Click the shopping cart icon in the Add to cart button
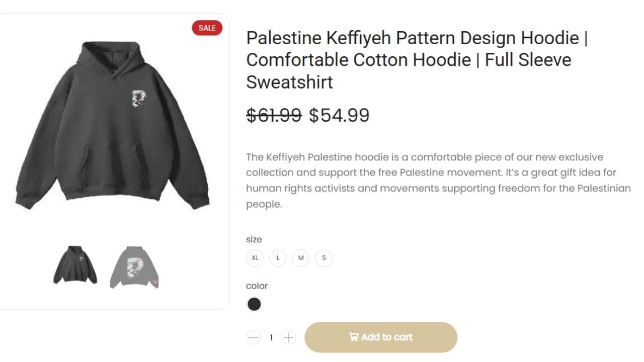The width and height of the screenshot is (644, 362). click(x=354, y=337)
